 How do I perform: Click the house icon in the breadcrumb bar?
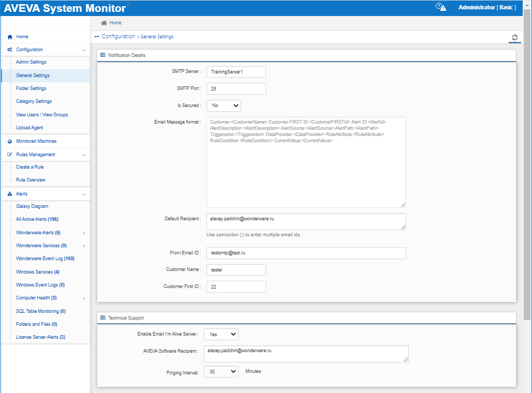[104, 23]
